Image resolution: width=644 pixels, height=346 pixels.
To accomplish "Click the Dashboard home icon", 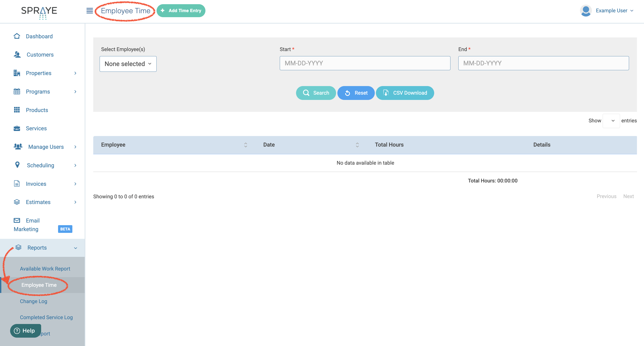I will tap(17, 36).
